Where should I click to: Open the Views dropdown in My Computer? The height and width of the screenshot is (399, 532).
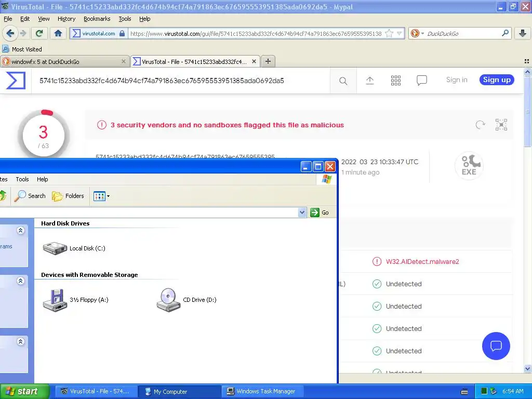[x=101, y=196]
